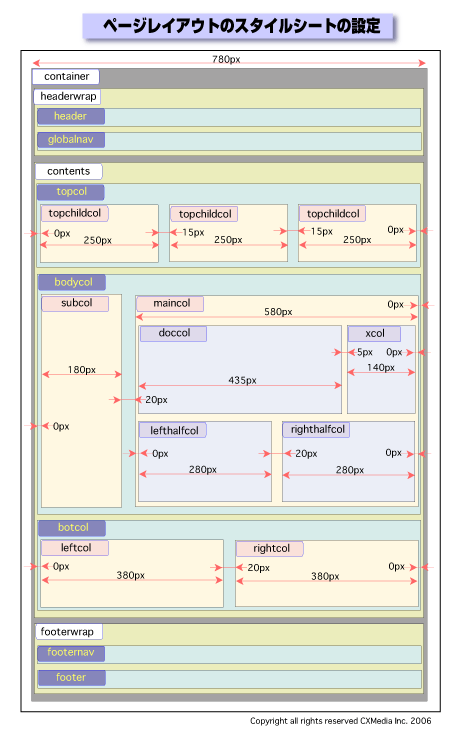The width and height of the screenshot is (462, 737).
Task: Click the contents label box
Action: [x=69, y=171]
